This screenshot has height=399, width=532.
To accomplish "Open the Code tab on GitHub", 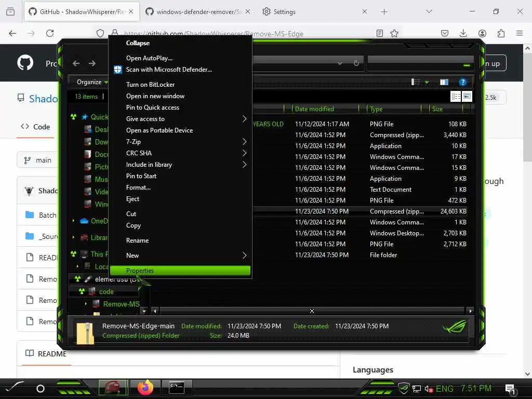I will point(35,127).
